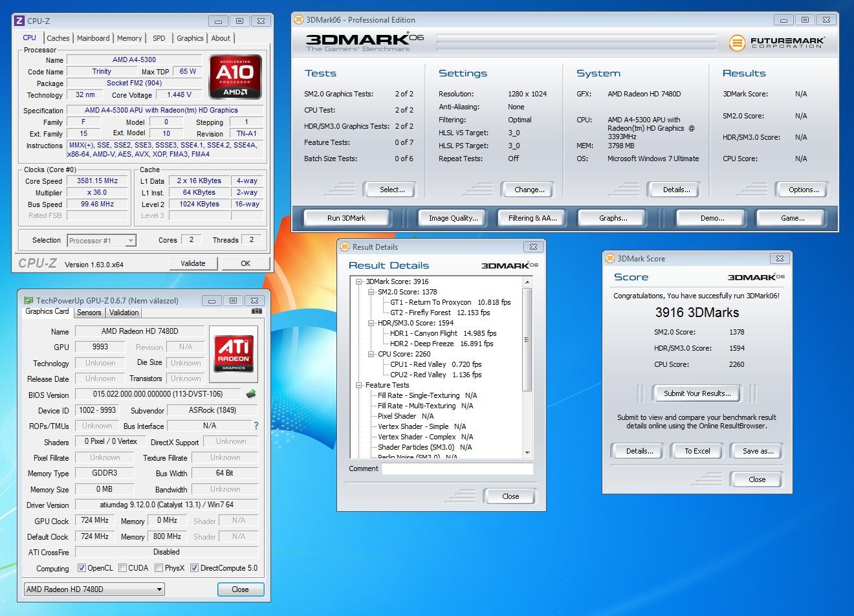
Task: Click the Game button
Action: (x=793, y=218)
